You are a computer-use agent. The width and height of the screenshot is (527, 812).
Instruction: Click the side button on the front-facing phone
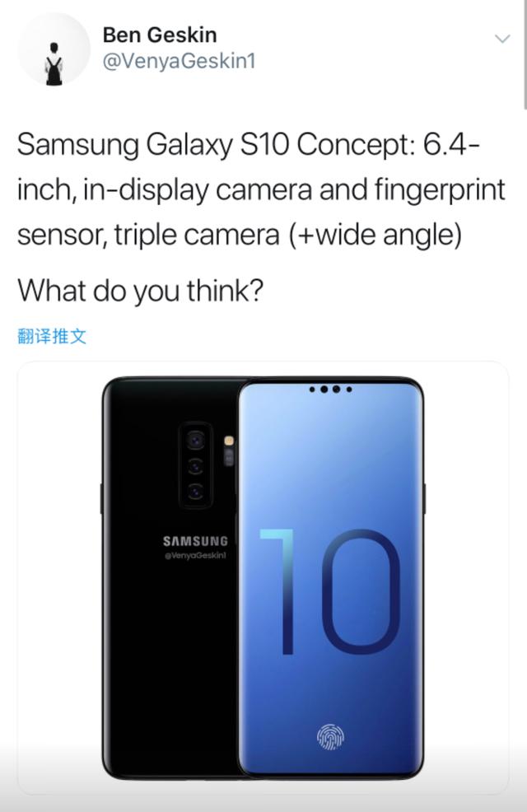[425, 499]
